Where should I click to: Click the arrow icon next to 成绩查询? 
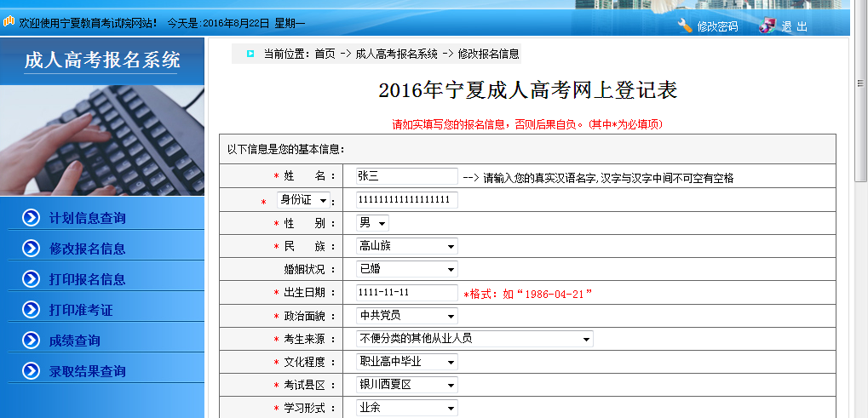pyautogui.click(x=32, y=341)
